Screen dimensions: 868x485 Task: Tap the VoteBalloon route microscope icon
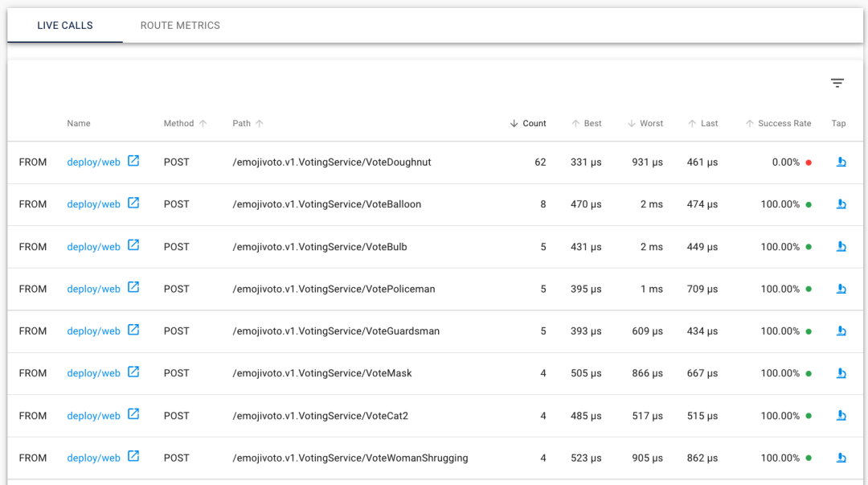841,204
